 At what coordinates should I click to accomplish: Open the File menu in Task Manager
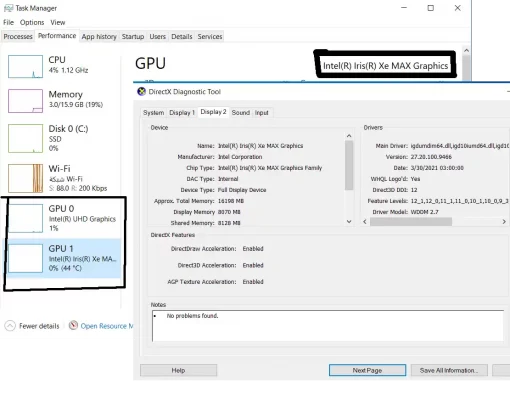[x=8, y=22]
